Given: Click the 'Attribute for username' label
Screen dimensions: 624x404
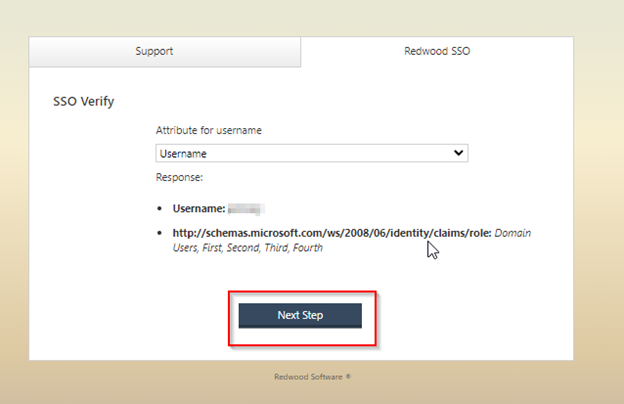Looking at the screenshot, I should [x=209, y=130].
